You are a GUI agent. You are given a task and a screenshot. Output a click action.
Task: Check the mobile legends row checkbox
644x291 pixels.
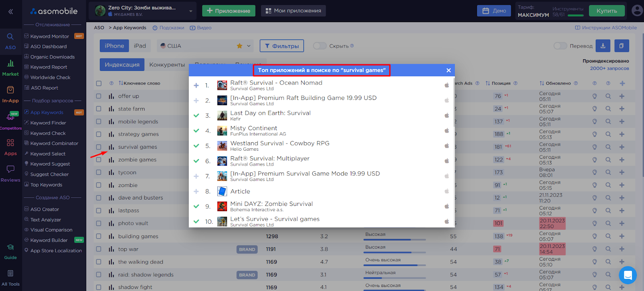pos(99,122)
